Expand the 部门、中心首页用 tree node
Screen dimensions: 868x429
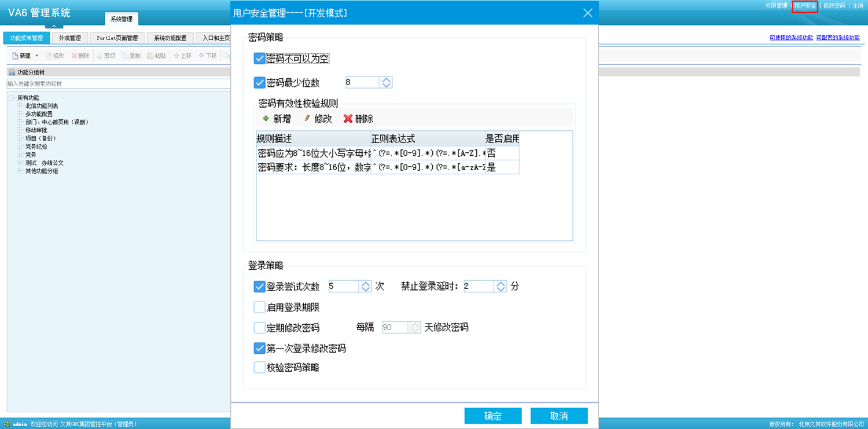click(x=20, y=122)
